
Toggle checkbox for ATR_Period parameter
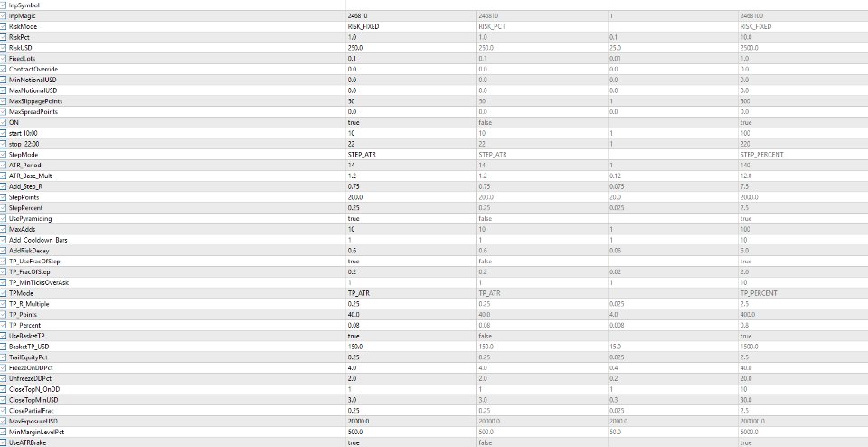tap(4, 165)
